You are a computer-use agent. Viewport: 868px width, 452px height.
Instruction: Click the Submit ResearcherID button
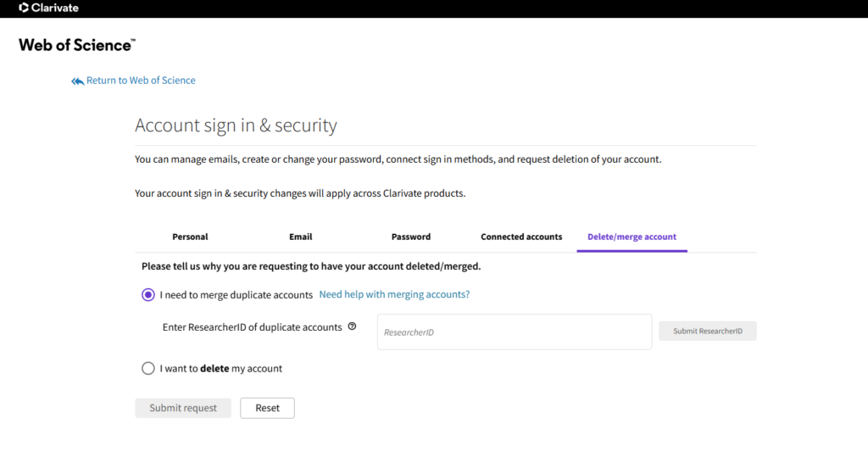tap(708, 331)
